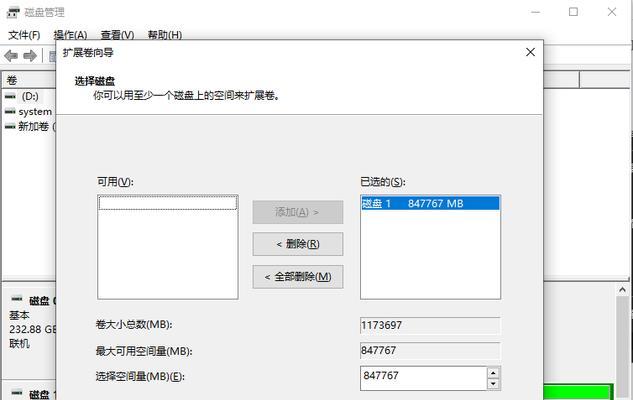Close the 扩展卷向导 dialog
633x400 pixels.
point(530,52)
